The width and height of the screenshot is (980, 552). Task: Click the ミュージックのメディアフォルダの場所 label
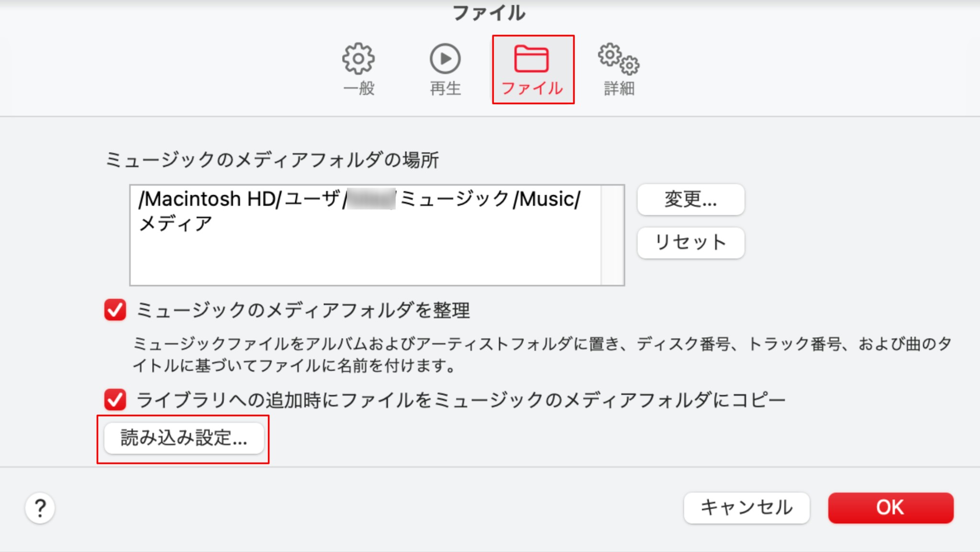tap(272, 160)
